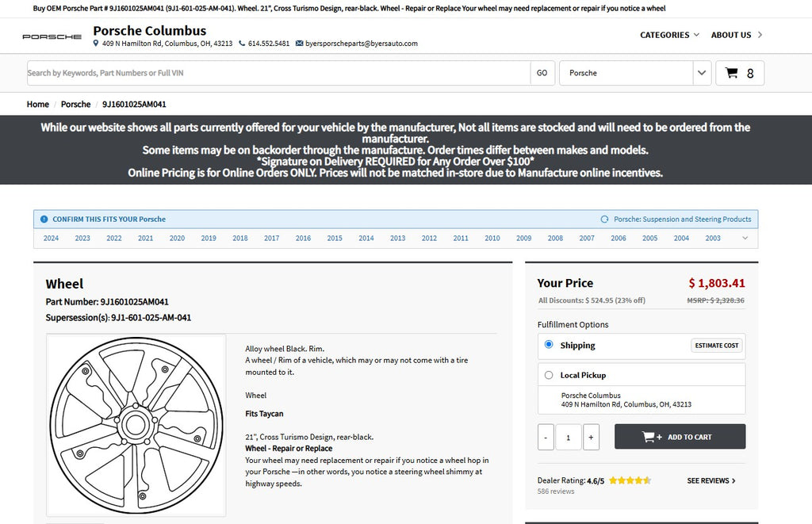812x524 pixels.
Task: Open See Reviews link
Action: pyautogui.click(x=711, y=480)
